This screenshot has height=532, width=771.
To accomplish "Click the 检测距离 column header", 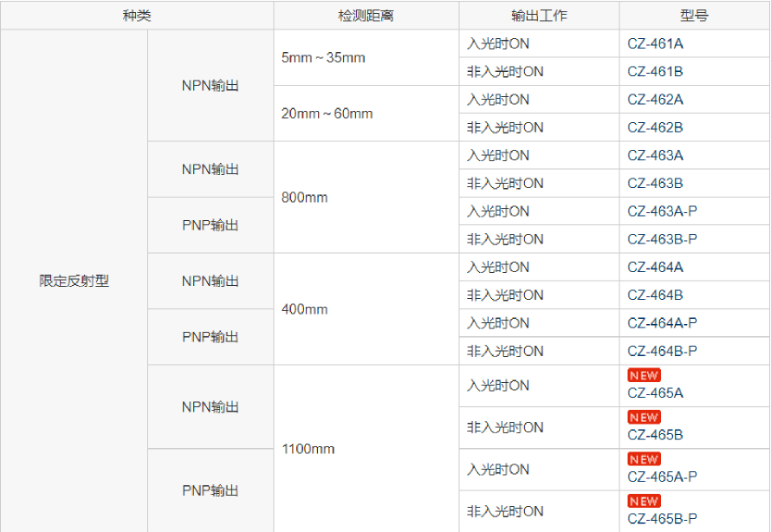I will click(366, 16).
